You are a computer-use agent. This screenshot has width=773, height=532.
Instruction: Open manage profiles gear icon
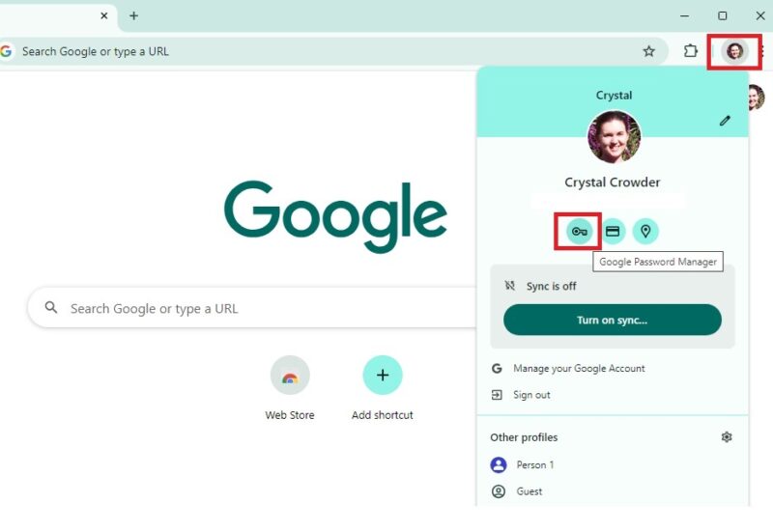[727, 437]
